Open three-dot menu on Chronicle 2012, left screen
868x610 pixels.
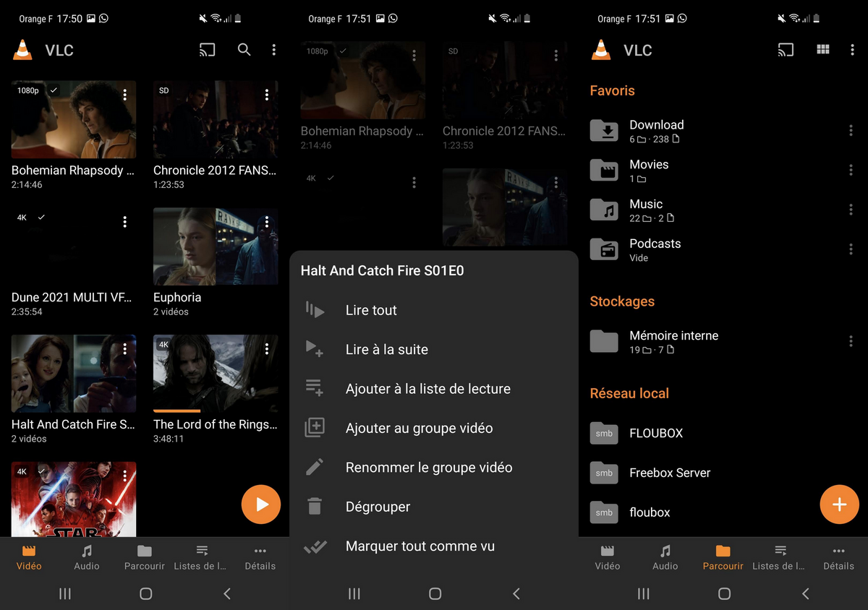(267, 95)
